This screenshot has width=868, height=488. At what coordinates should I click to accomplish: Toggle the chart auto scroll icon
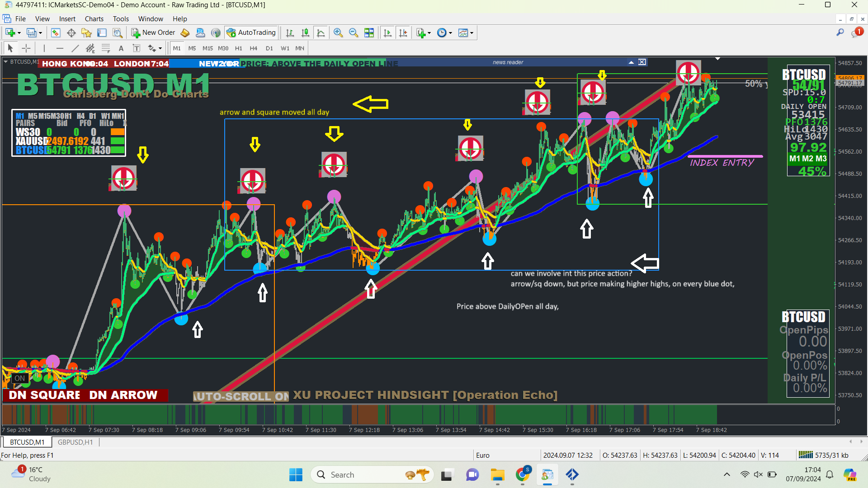point(387,33)
